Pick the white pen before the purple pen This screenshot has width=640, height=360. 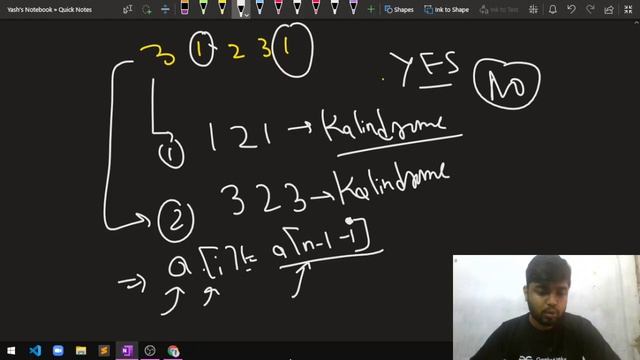point(335,8)
